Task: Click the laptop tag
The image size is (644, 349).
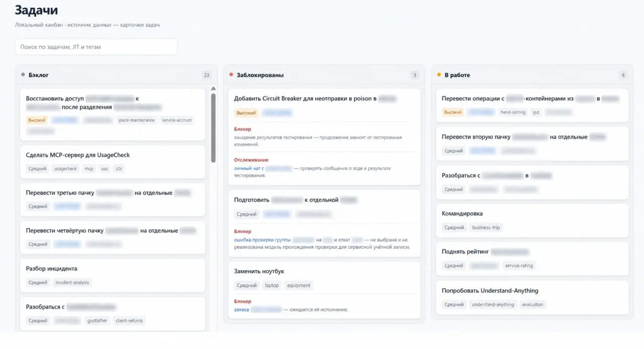Action: point(272,285)
